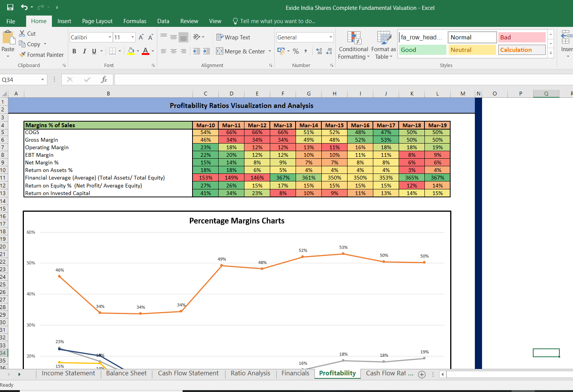Decrease cell indent
The width and height of the screenshot is (573, 392).
197,51
